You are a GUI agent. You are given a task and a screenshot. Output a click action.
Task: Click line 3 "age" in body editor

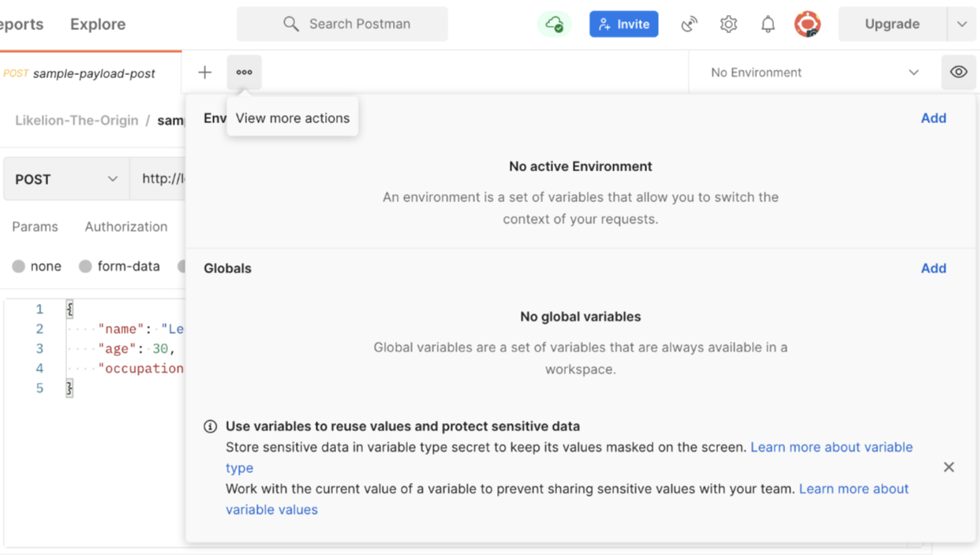116,348
